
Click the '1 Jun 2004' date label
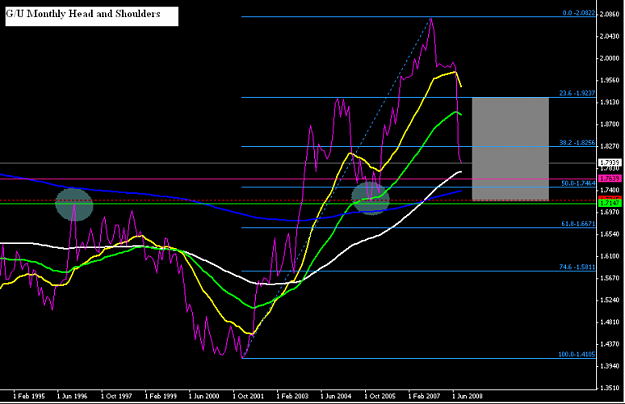(x=336, y=396)
